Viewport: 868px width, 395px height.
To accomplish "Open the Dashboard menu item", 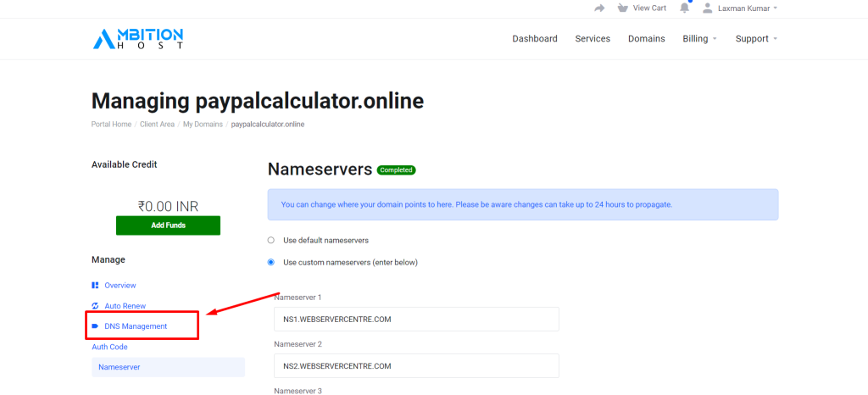I will (x=535, y=39).
